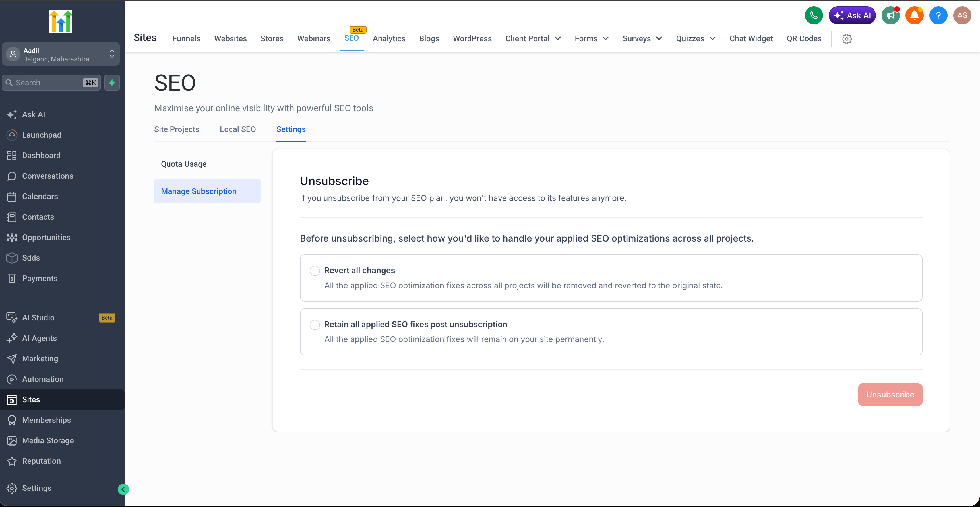Go to Launchpad in the sidebar
Viewport: 980px width, 507px height.
click(x=62, y=135)
